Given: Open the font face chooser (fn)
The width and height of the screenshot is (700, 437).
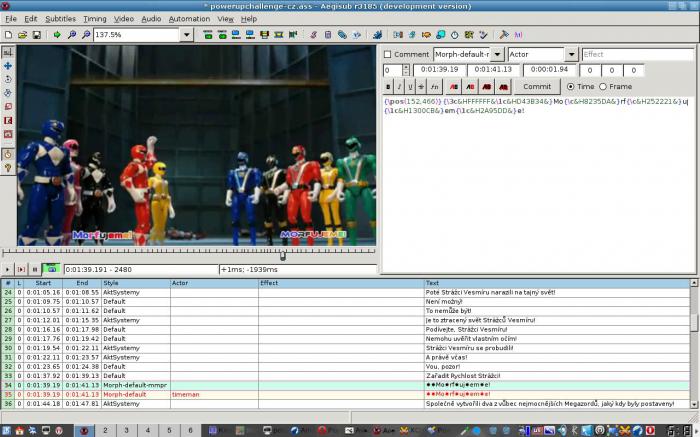Looking at the screenshot, I should 434,87.
